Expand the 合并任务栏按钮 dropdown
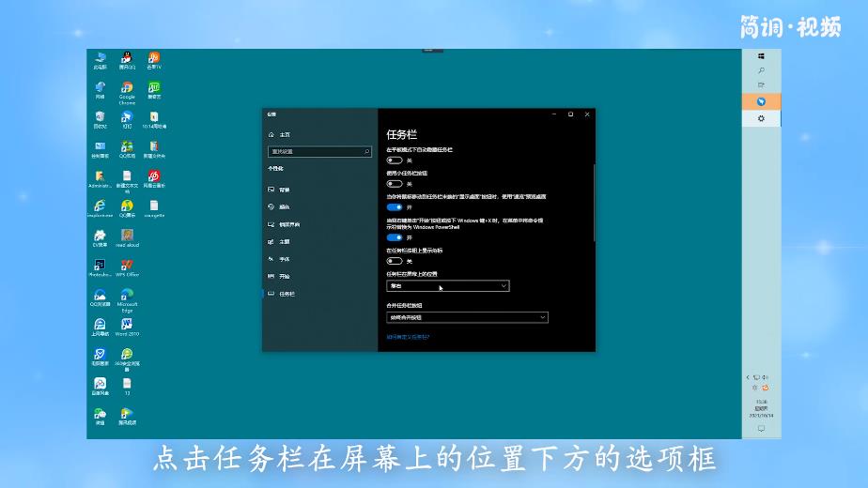The image size is (868, 488). click(467, 317)
